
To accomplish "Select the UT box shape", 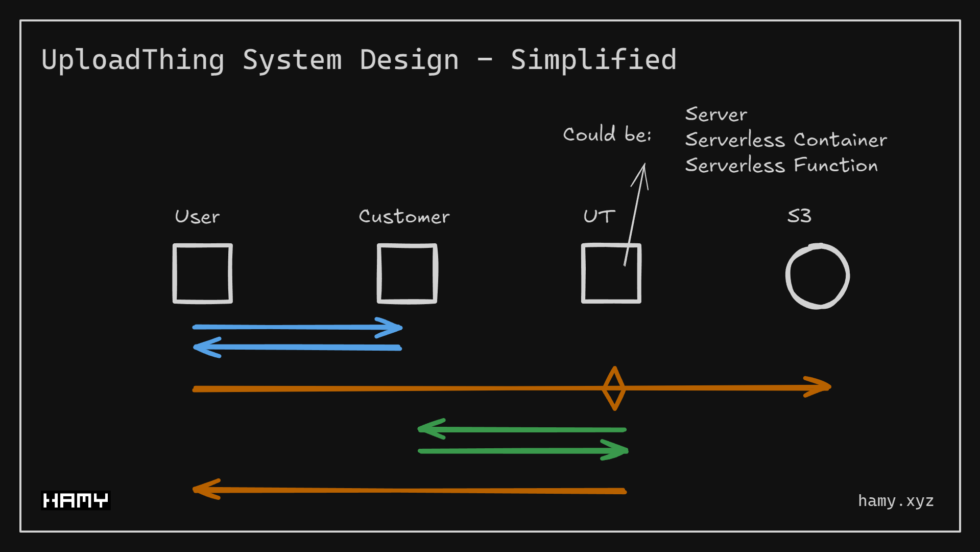I will point(611,274).
